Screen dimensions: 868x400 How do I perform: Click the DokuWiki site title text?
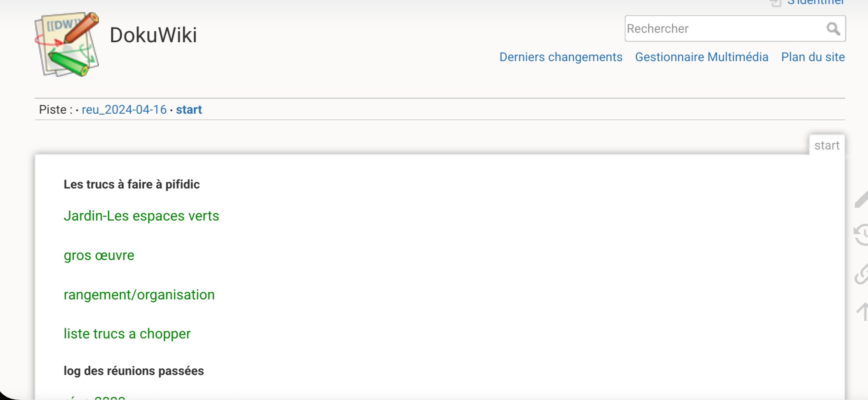coord(153,35)
